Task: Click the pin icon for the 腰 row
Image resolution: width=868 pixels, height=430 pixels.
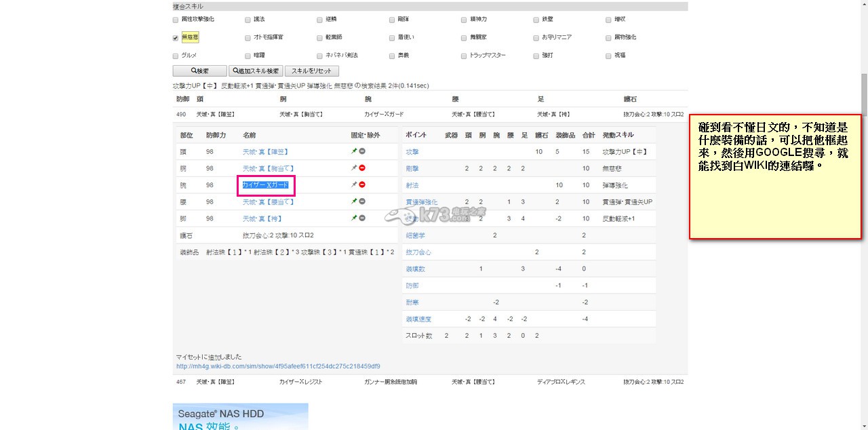Action: (354, 201)
